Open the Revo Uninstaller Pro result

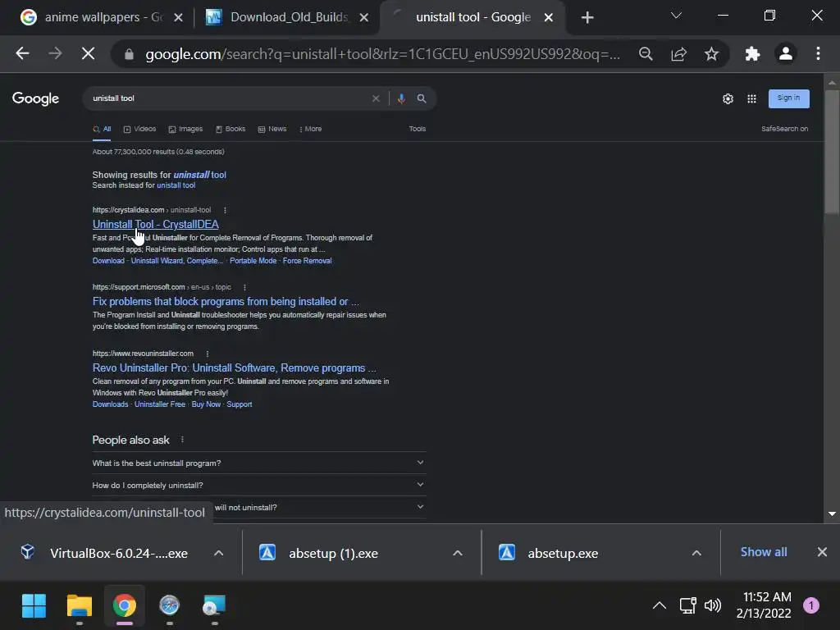pyautogui.click(x=234, y=368)
